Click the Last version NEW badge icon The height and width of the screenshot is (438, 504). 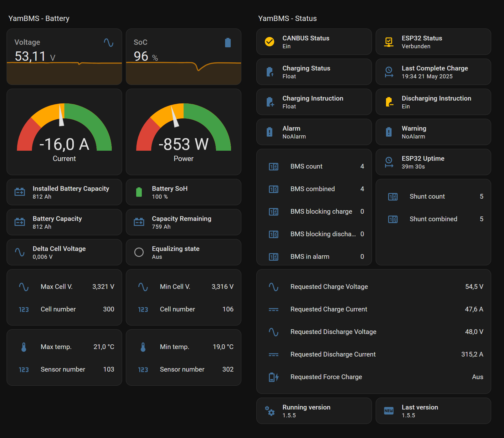pyautogui.click(x=388, y=411)
